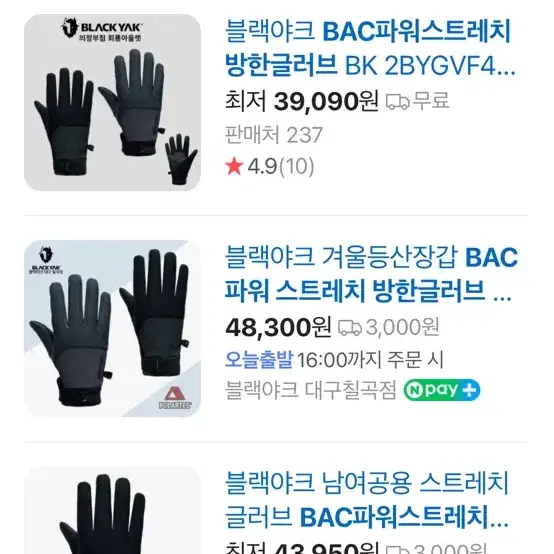554x554 pixels.
Task: Click the free shipping truck icon
Action: [x=397, y=101]
